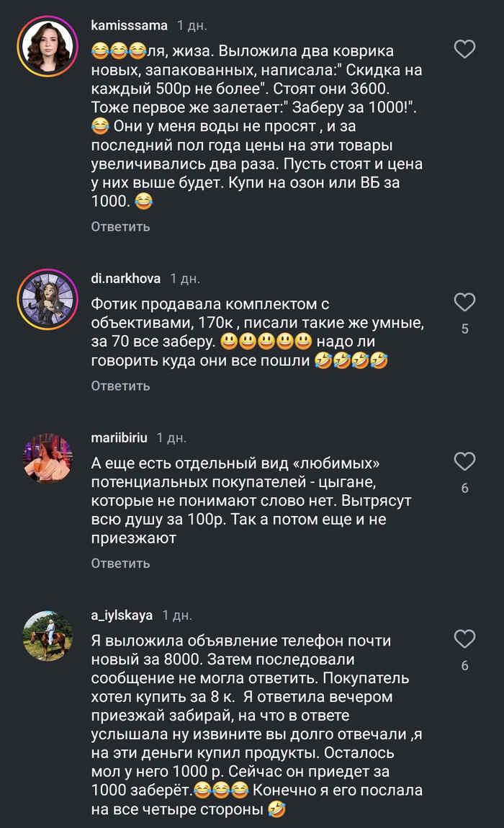Like di.narkhova's comment with the heart
Screen dimensions: 504x828
point(465,301)
